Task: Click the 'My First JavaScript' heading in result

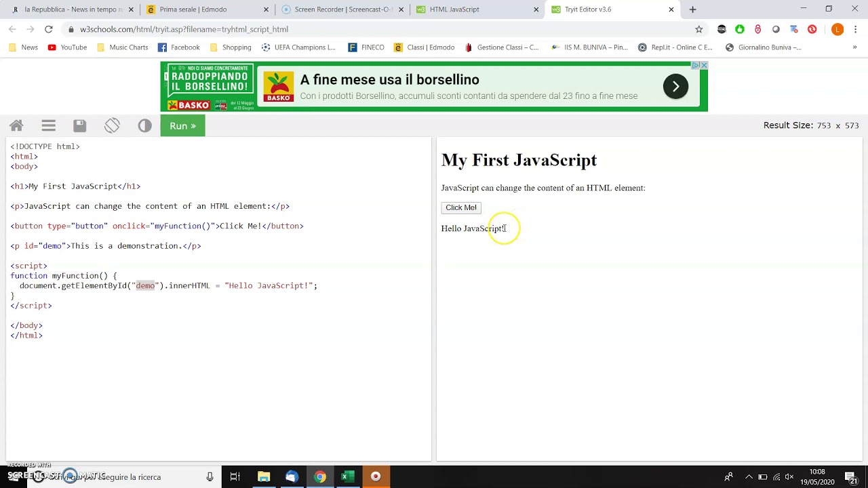Action: coord(519,160)
